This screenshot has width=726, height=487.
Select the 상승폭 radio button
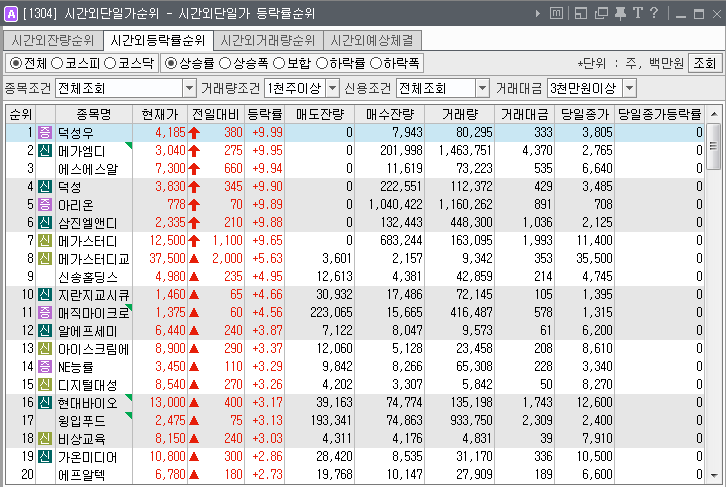tap(225, 63)
